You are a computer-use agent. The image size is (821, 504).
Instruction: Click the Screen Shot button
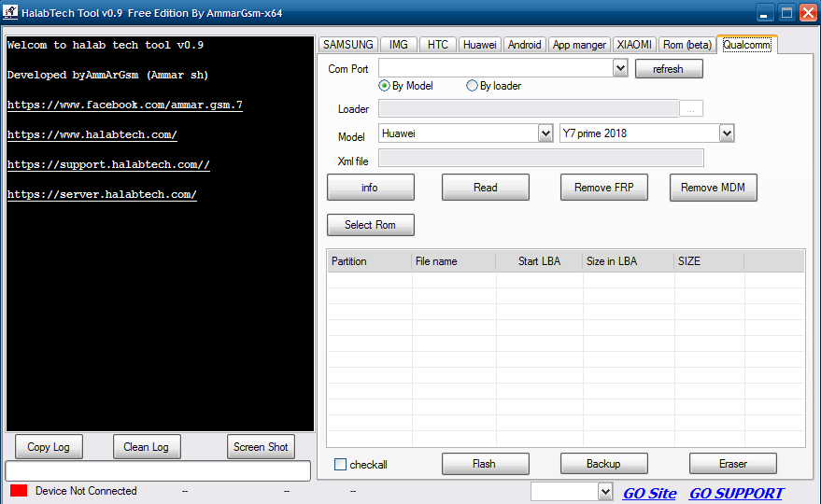tap(261, 447)
